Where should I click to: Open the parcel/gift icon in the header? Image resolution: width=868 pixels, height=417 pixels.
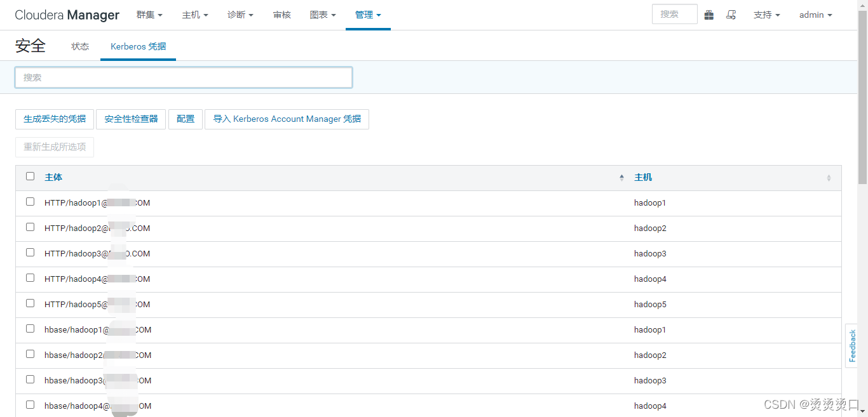click(x=709, y=15)
